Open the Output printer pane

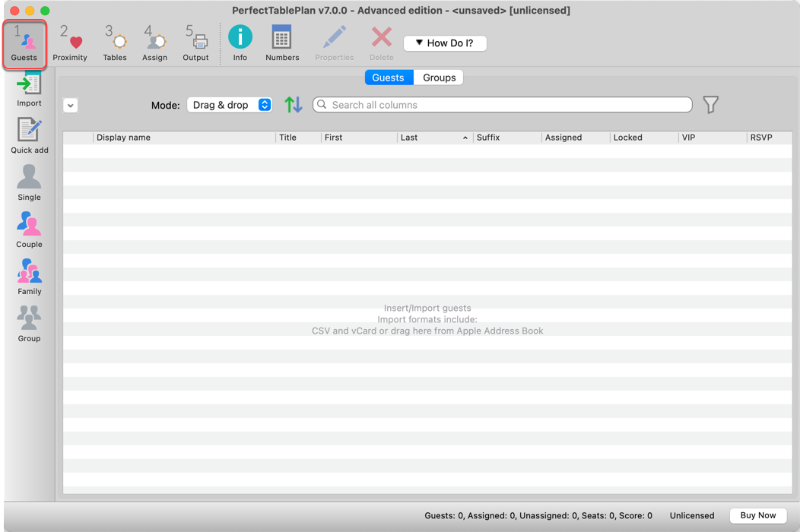(195, 43)
